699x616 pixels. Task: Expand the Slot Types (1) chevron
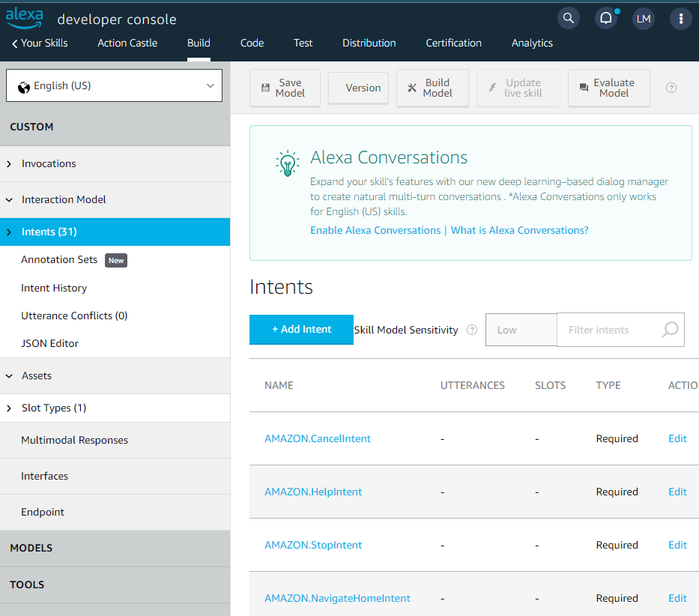pyautogui.click(x=9, y=408)
